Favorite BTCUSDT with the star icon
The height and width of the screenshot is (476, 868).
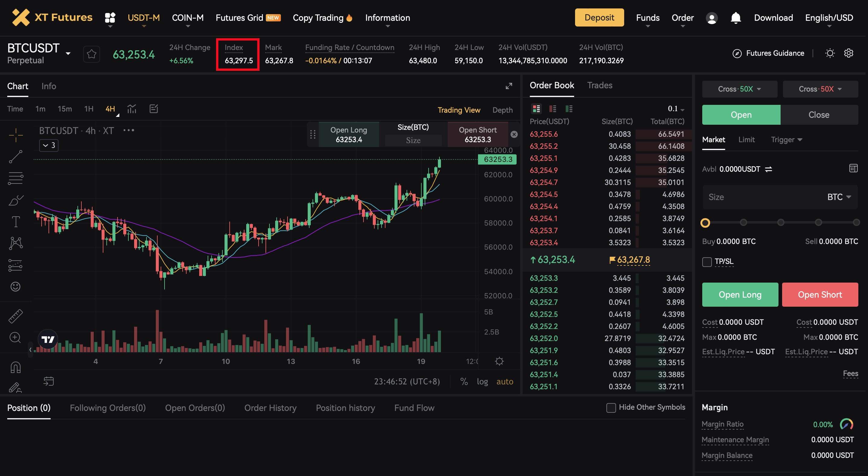tap(91, 54)
